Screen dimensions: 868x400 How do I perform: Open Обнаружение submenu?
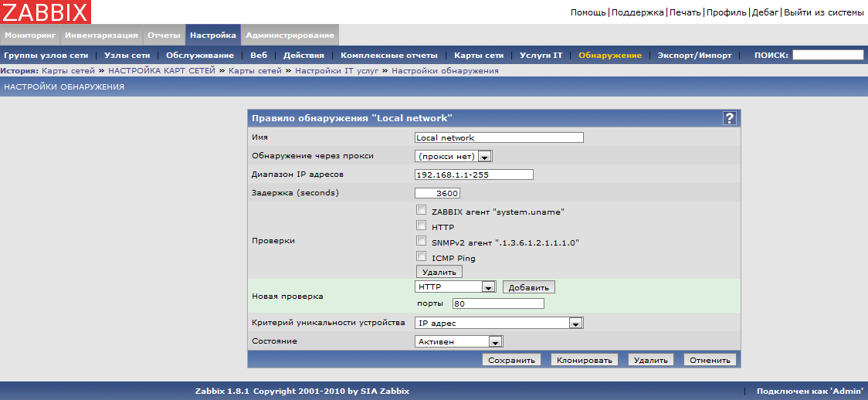(610, 56)
